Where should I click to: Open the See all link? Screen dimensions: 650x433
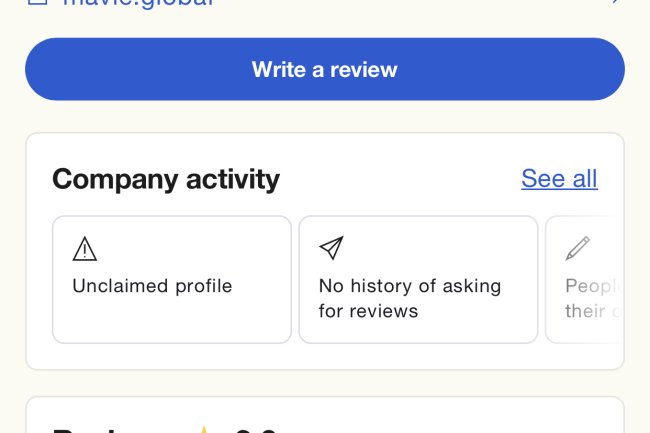tap(559, 179)
